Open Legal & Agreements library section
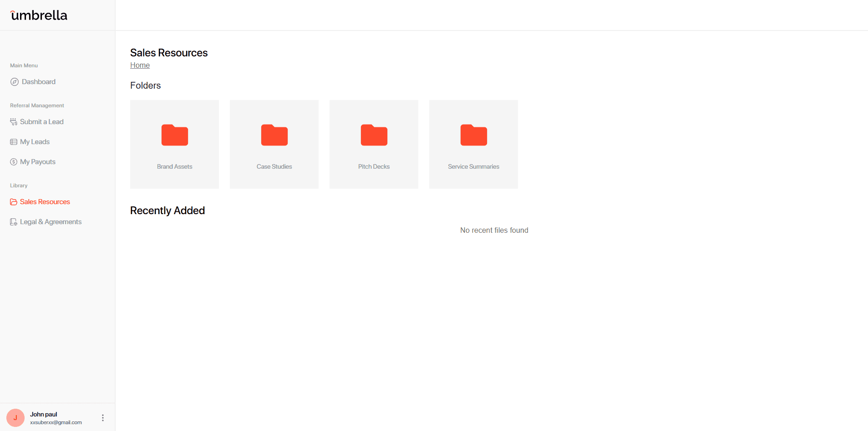The image size is (868, 431). click(x=51, y=222)
